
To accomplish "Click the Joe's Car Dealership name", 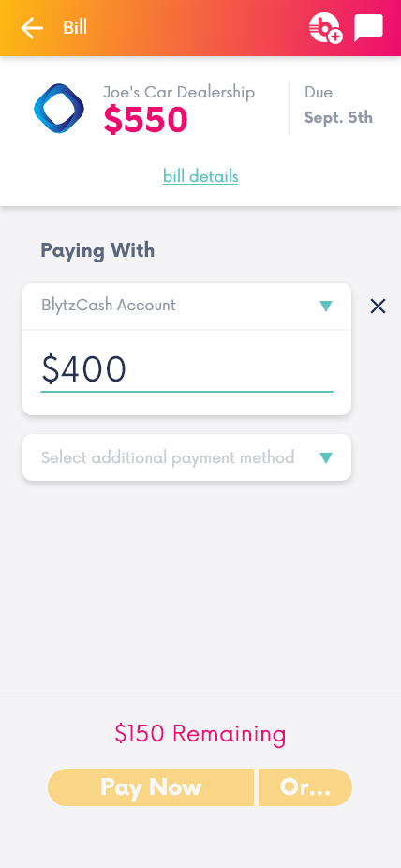I will click(x=179, y=92).
